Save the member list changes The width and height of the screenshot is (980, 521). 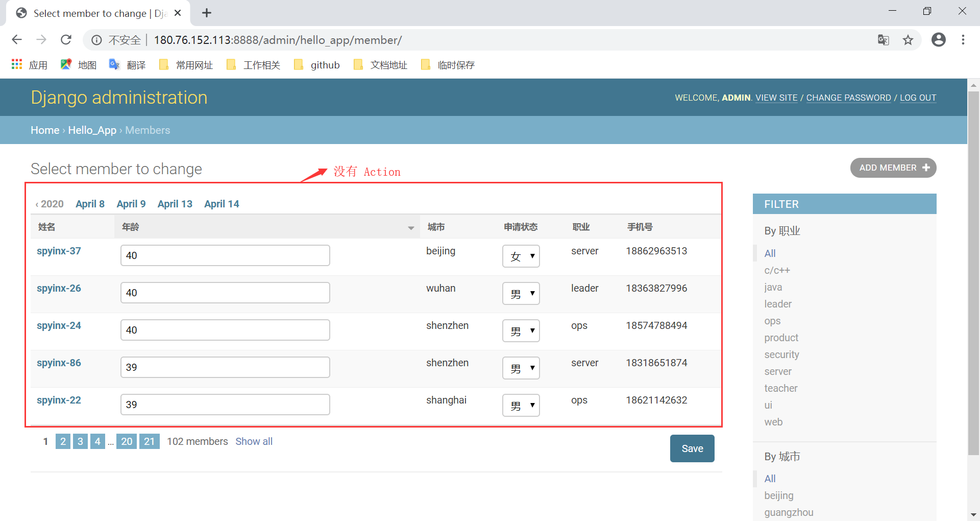(692, 448)
